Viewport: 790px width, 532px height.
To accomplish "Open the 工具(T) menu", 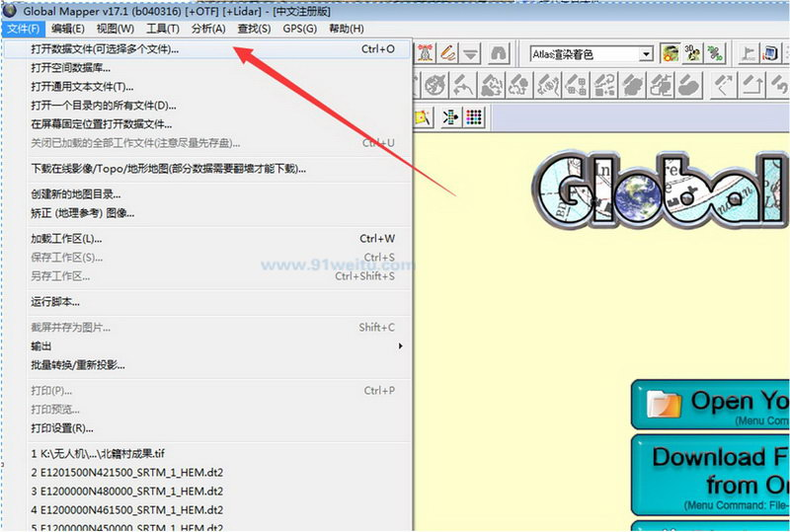I will coord(163,29).
